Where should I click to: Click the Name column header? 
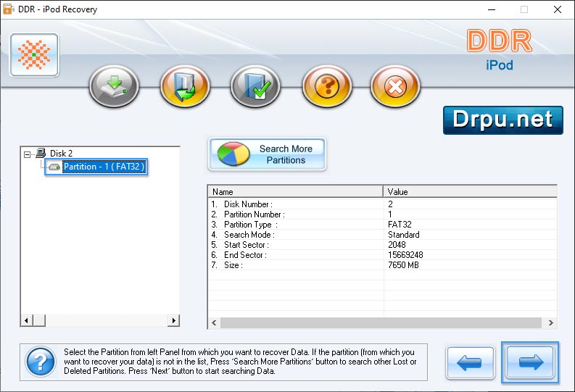(x=296, y=191)
